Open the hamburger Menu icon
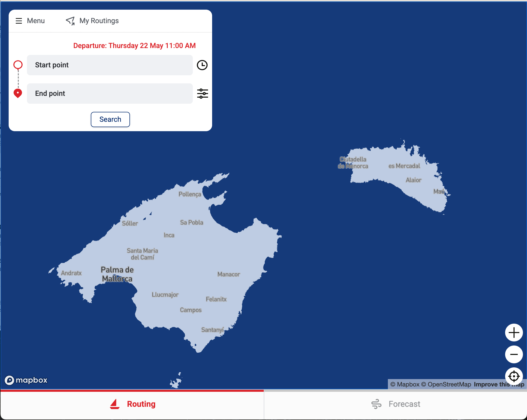Image resolution: width=527 pixels, height=420 pixels. point(19,21)
